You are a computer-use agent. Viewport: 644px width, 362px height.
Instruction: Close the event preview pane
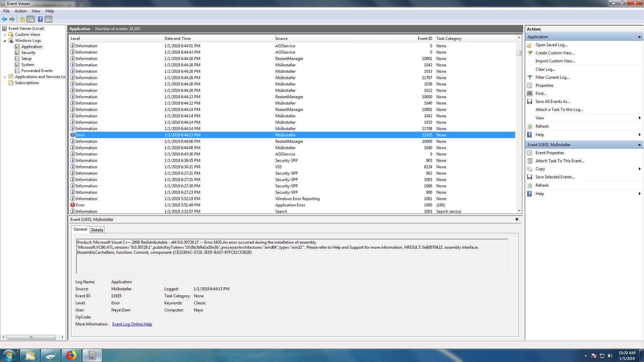[517, 219]
